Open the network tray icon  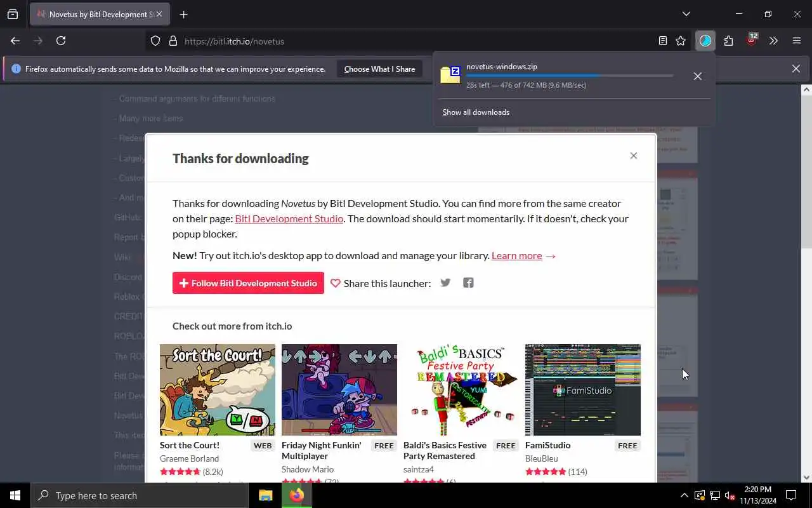point(714,495)
